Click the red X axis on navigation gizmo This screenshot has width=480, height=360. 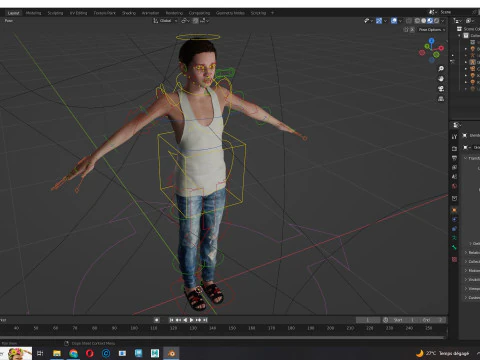coord(441,48)
